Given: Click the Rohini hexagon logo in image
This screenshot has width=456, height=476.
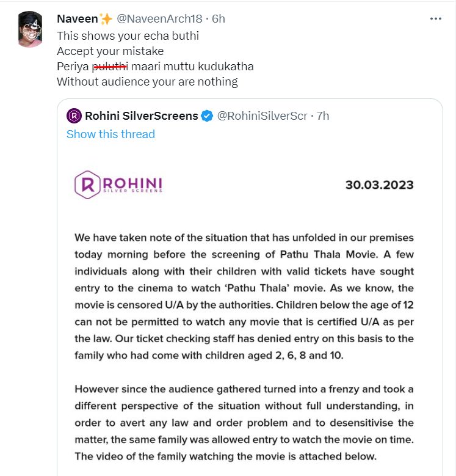Looking at the screenshot, I should [87, 185].
